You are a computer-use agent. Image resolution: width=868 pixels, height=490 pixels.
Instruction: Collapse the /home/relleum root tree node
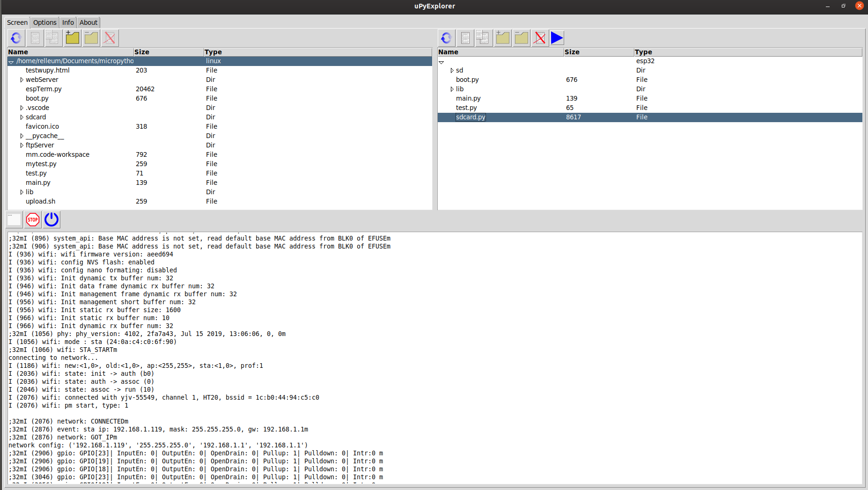coord(11,62)
